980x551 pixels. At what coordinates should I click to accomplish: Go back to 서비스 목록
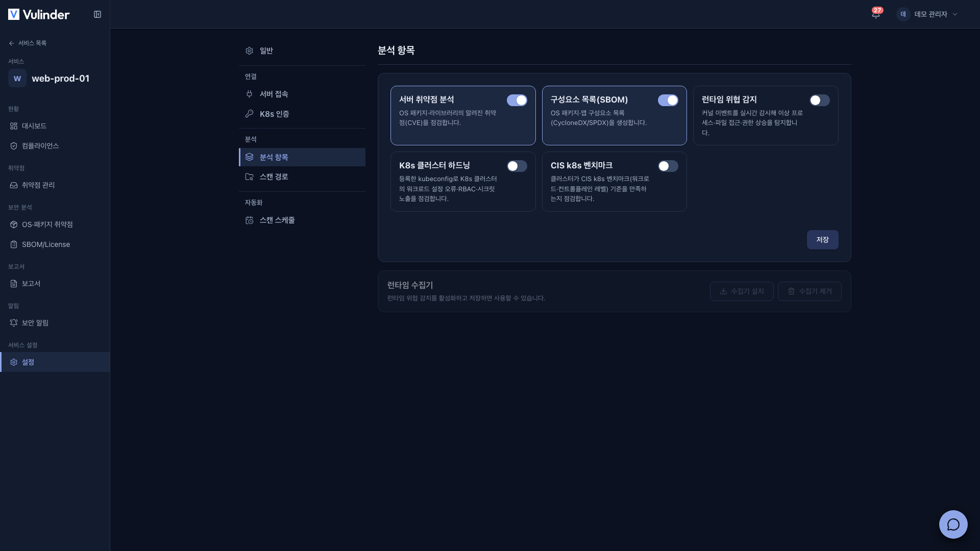click(x=28, y=43)
